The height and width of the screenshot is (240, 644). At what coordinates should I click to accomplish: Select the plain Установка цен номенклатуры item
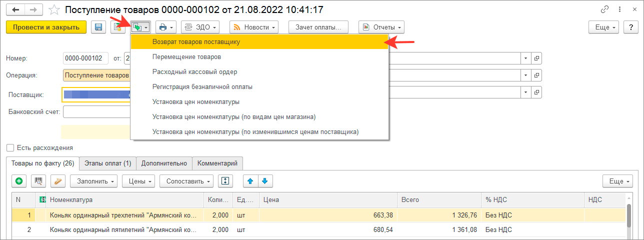tap(259, 102)
